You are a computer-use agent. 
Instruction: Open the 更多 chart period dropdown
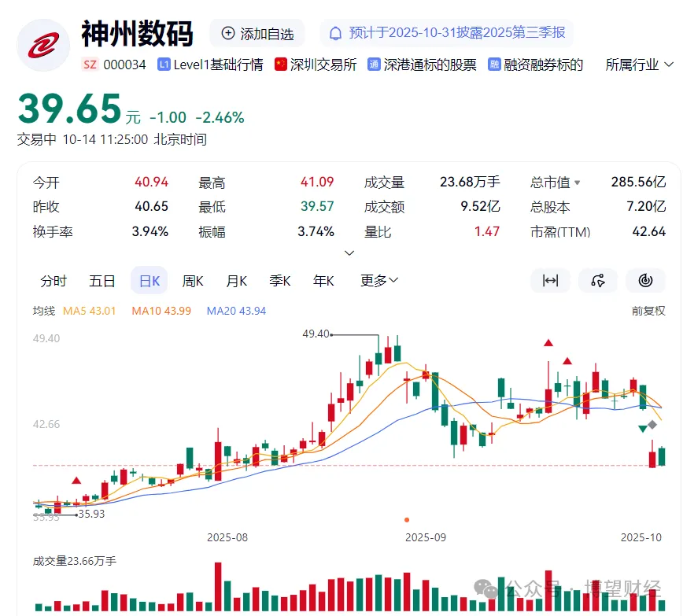pyautogui.click(x=379, y=281)
